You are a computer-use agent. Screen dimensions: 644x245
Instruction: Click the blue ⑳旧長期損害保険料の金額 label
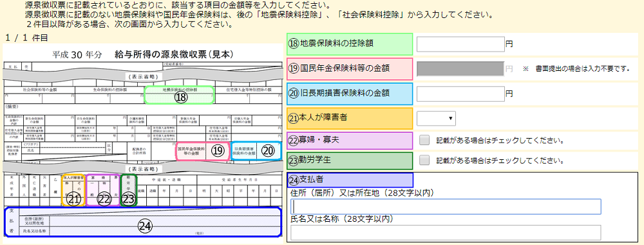350,93
